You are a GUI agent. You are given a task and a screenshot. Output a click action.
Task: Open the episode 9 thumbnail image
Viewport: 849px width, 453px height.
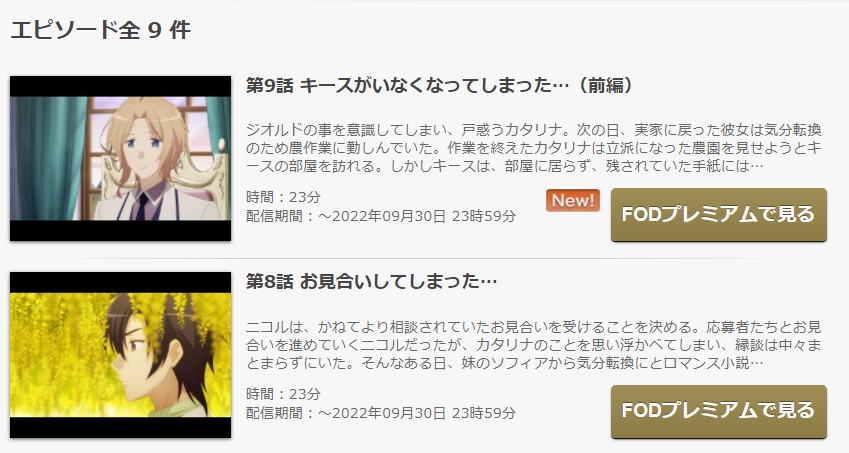coord(120,158)
